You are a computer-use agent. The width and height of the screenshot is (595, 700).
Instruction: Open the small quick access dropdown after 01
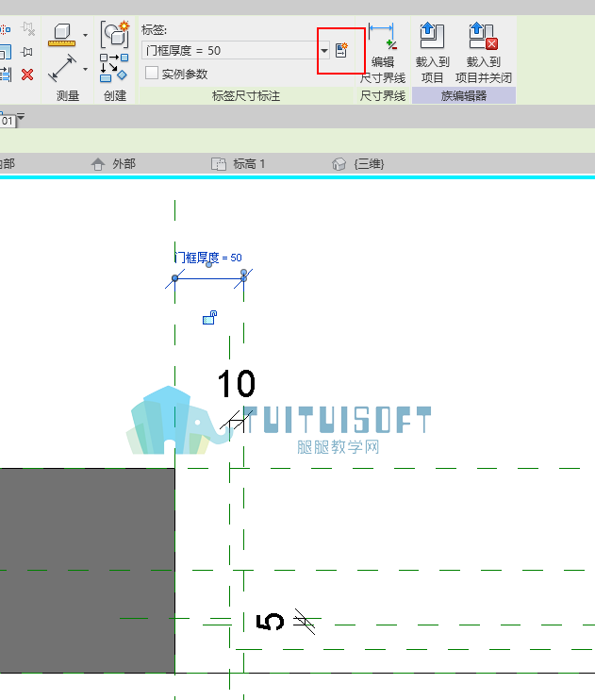(21, 117)
